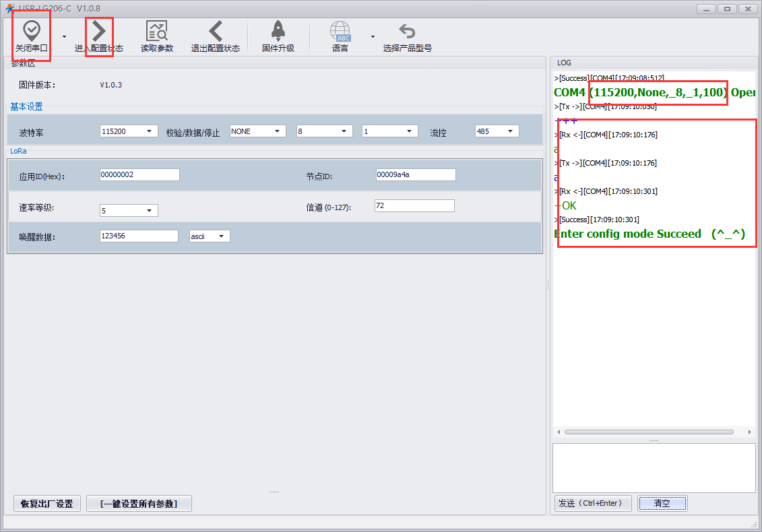Click the 关闭串口 close serial port icon
This screenshot has height=532, width=762.
click(x=32, y=31)
